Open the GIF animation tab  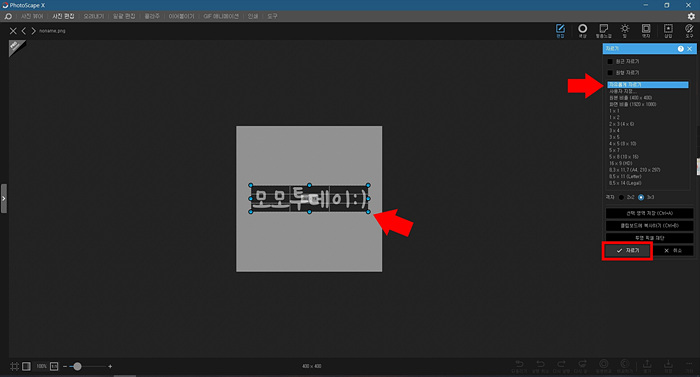pyautogui.click(x=221, y=16)
